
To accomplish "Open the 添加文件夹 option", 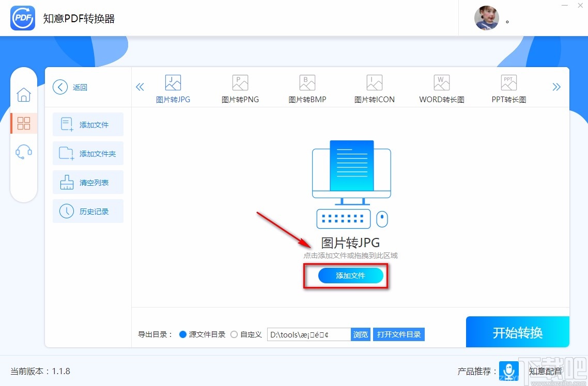I will point(88,153).
